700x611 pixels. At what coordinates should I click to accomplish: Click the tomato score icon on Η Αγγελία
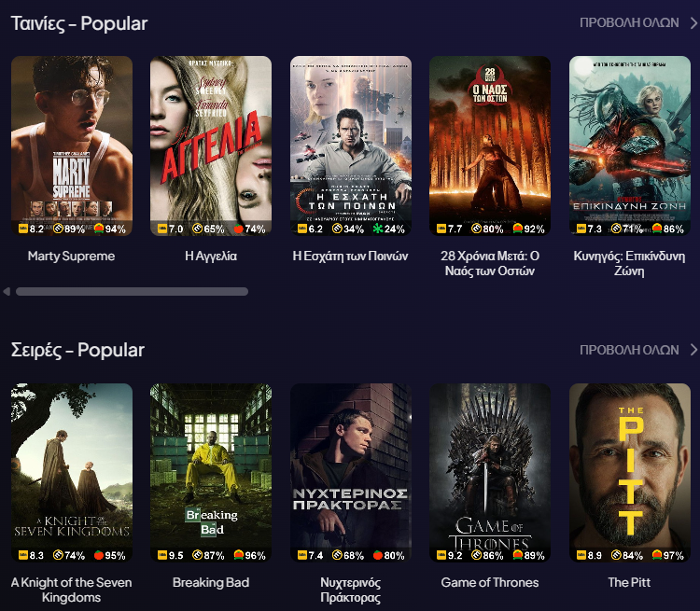pyautogui.click(x=238, y=229)
